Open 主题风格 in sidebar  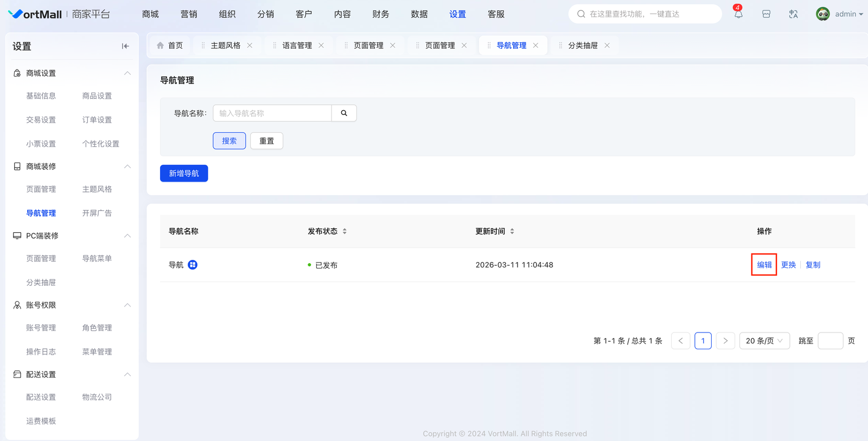pos(97,189)
